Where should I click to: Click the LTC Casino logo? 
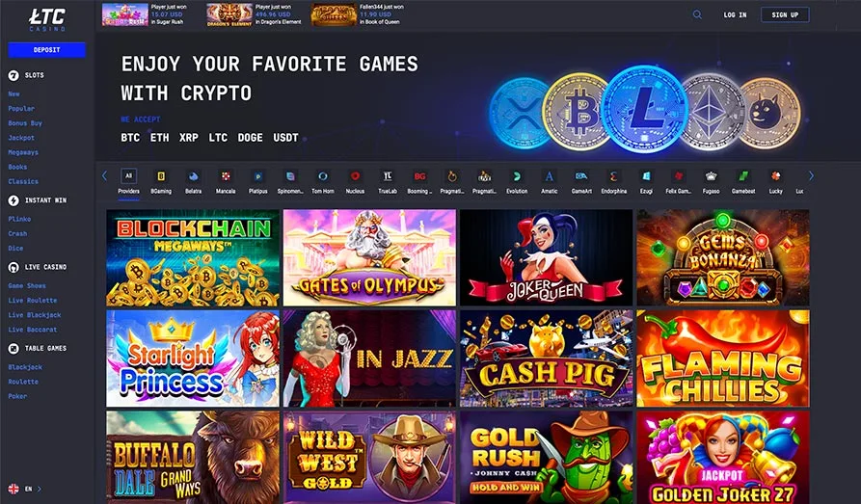pos(47,19)
